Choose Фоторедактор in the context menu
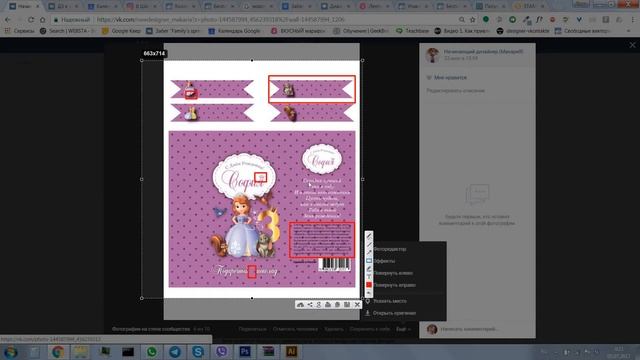Image resolution: width=640 pixels, height=360 pixels. point(390,249)
